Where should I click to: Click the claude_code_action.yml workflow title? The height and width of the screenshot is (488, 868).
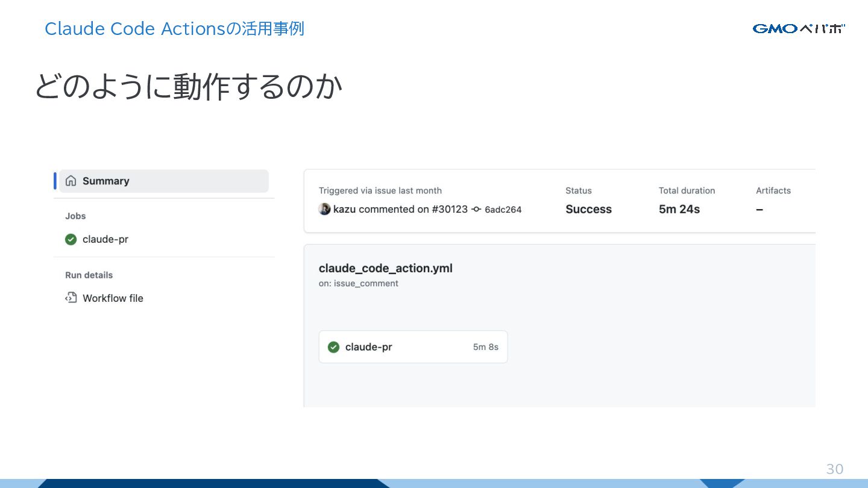coord(386,268)
